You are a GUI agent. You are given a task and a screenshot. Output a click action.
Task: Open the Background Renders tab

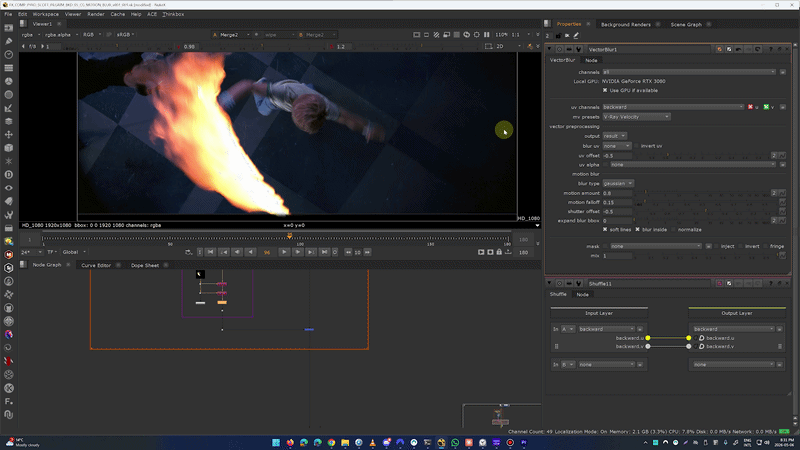626,24
